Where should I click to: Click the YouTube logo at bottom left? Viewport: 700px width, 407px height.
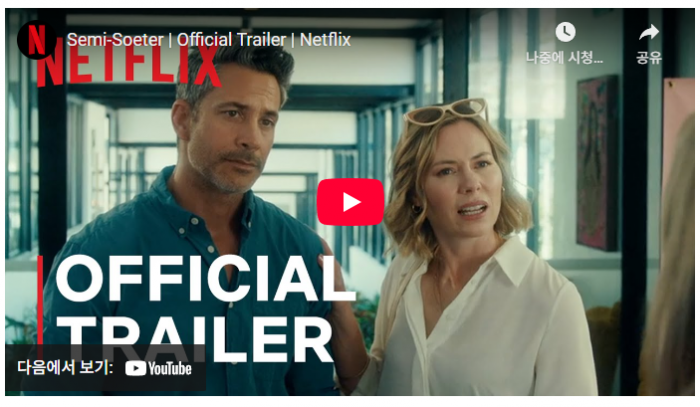tap(158, 369)
